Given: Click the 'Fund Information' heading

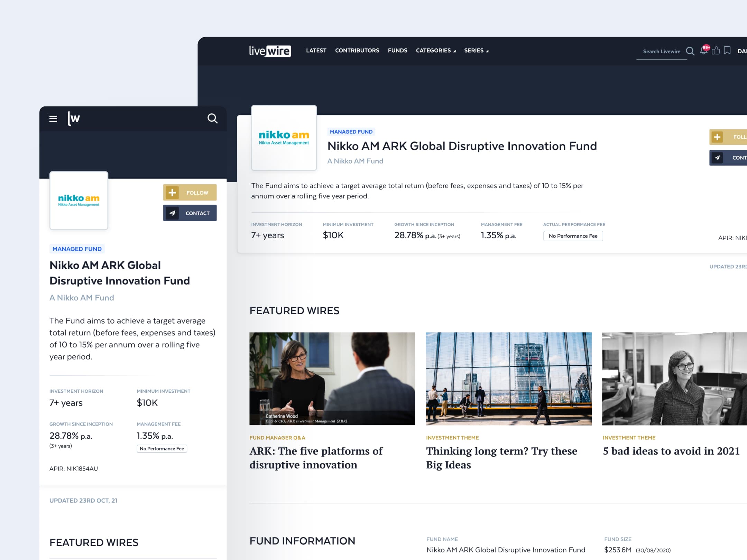Looking at the screenshot, I should click(x=302, y=541).
